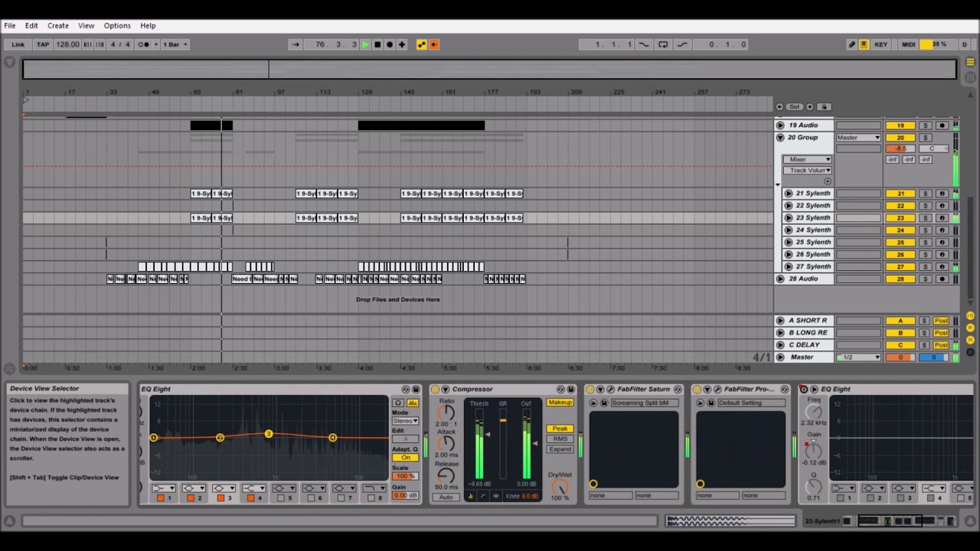Open the Edit menu
980x551 pixels.
pos(31,25)
